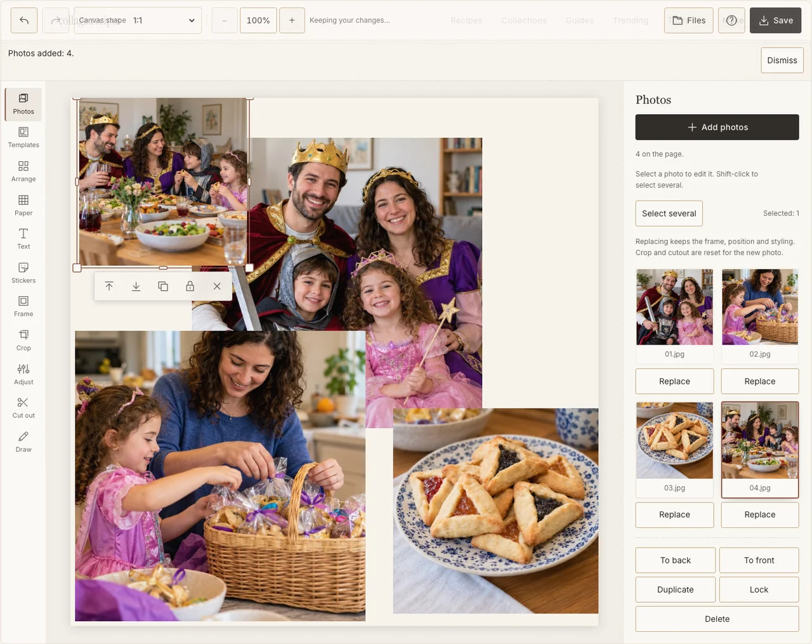Open the Paper options
The width and height of the screenshot is (812, 644).
(23, 206)
